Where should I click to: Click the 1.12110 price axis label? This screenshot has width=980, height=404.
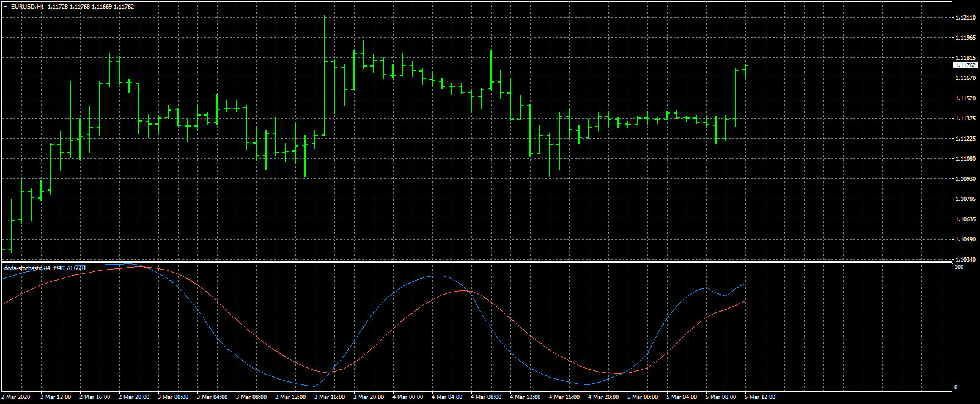coord(965,18)
